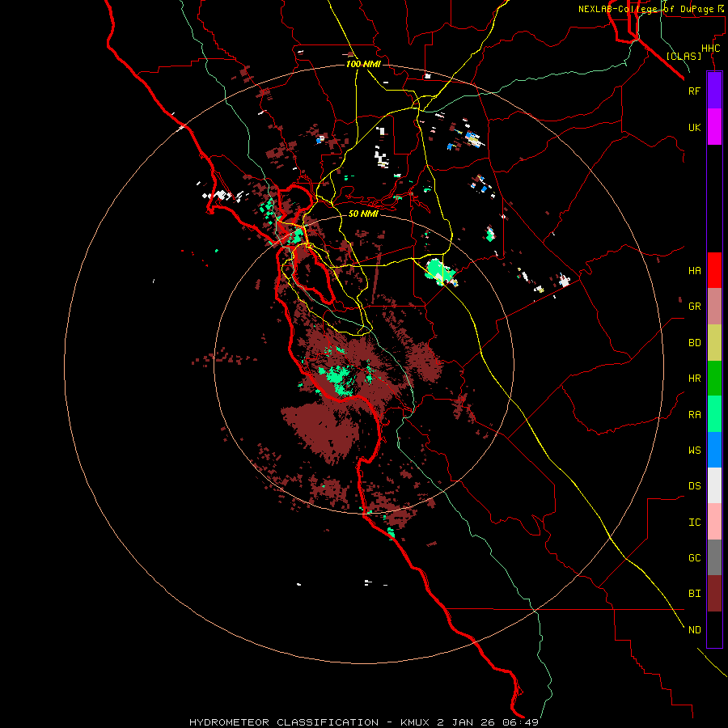Click the magenta UK color swatch
Image resolution: width=728 pixels, height=728 pixels.
[x=714, y=127]
